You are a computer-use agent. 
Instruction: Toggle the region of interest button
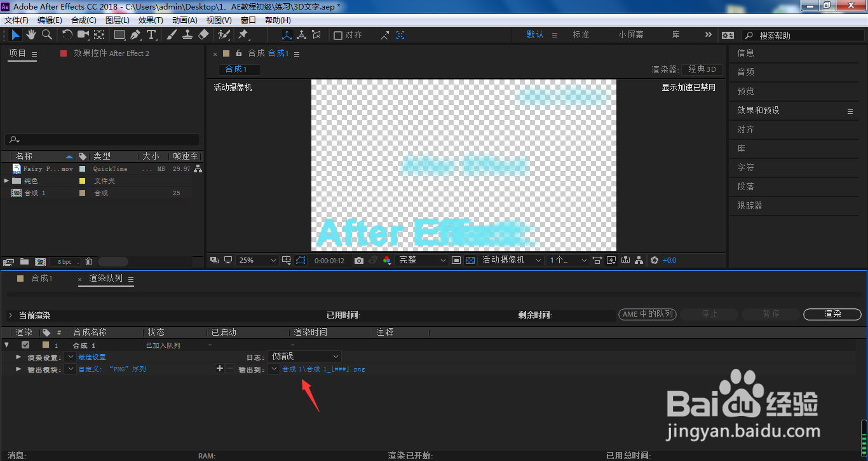pyautogui.click(x=456, y=260)
